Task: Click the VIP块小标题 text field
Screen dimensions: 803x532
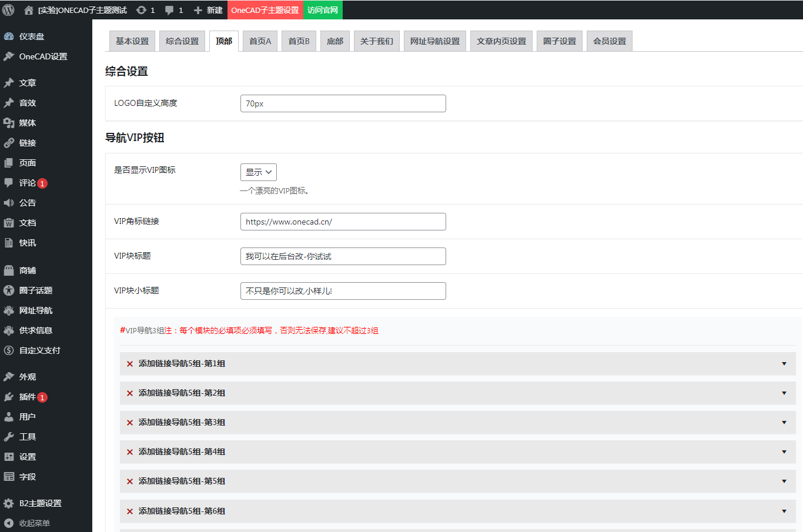Action: point(343,291)
